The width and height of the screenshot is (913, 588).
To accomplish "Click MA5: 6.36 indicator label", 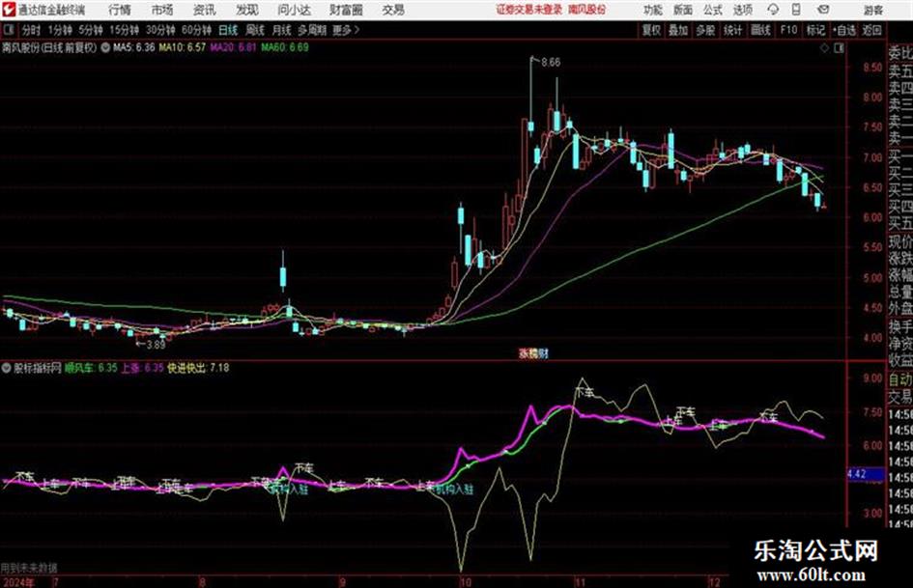I will pos(134,47).
